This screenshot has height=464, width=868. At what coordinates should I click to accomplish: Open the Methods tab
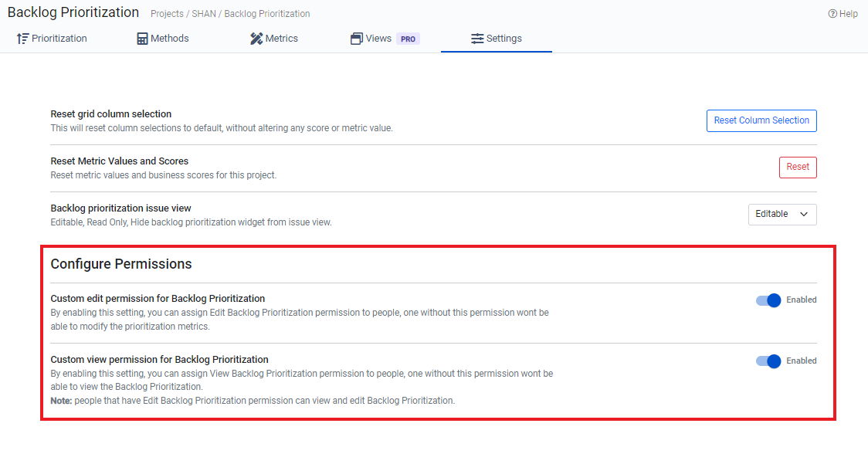click(170, 39)
